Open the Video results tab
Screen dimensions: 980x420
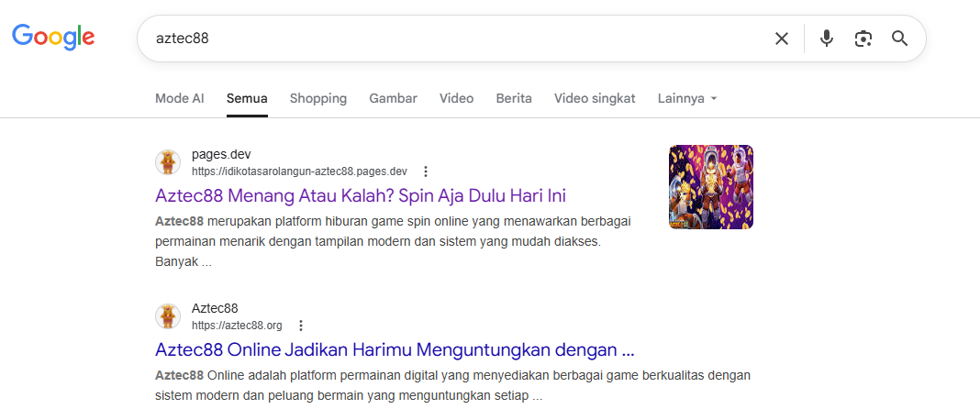coord(456,98)
